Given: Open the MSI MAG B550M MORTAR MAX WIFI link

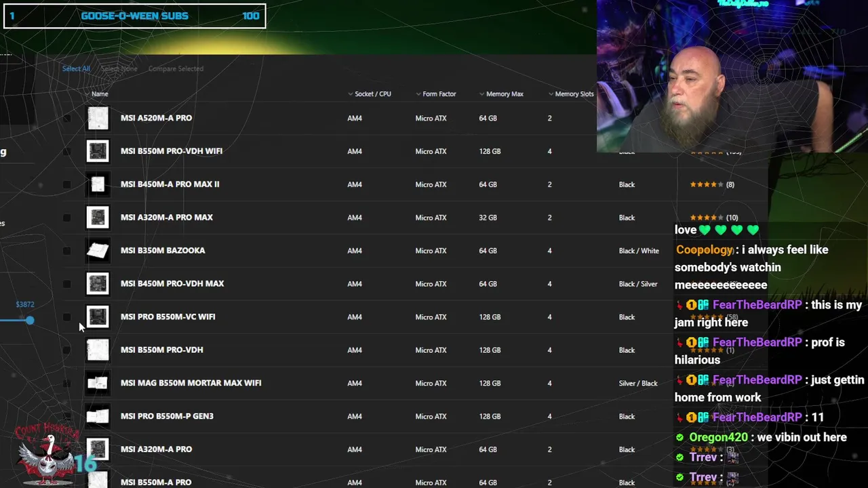Looking at the screenshot, I should point(191,384).
